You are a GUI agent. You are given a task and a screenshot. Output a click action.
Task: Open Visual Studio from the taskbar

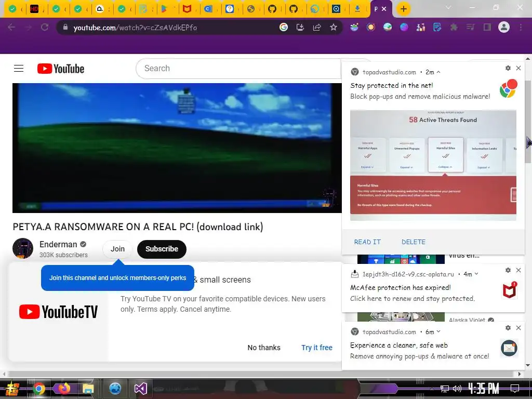[x=140, y=389]
